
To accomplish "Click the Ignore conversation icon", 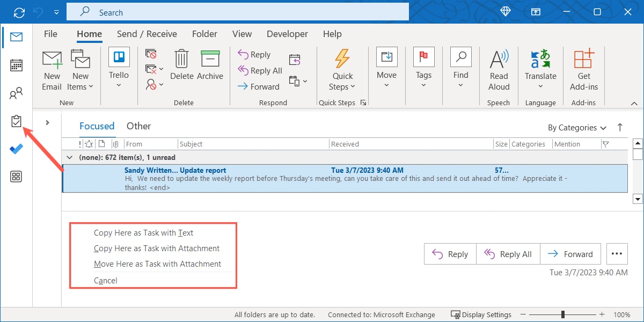I will click(x=152, y=54).
